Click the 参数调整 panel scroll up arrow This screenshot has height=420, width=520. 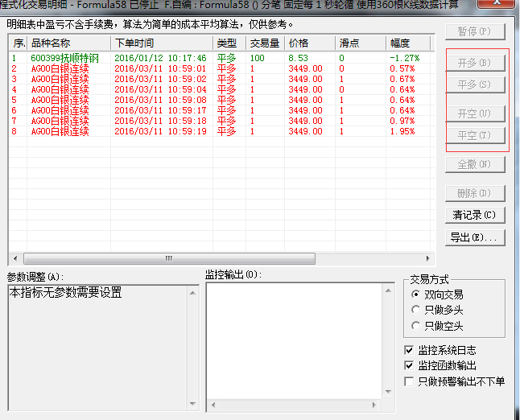click(x=192, y=293)
